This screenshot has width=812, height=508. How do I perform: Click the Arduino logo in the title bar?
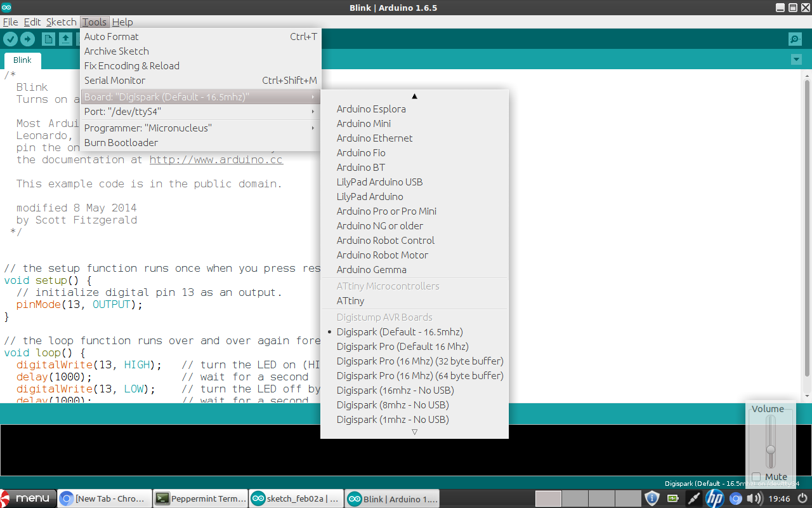tap(6, 8)
